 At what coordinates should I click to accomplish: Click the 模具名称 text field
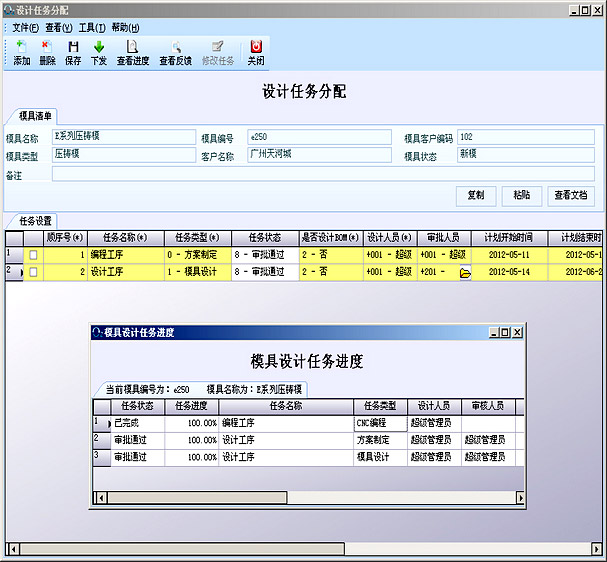coord(123,137)
